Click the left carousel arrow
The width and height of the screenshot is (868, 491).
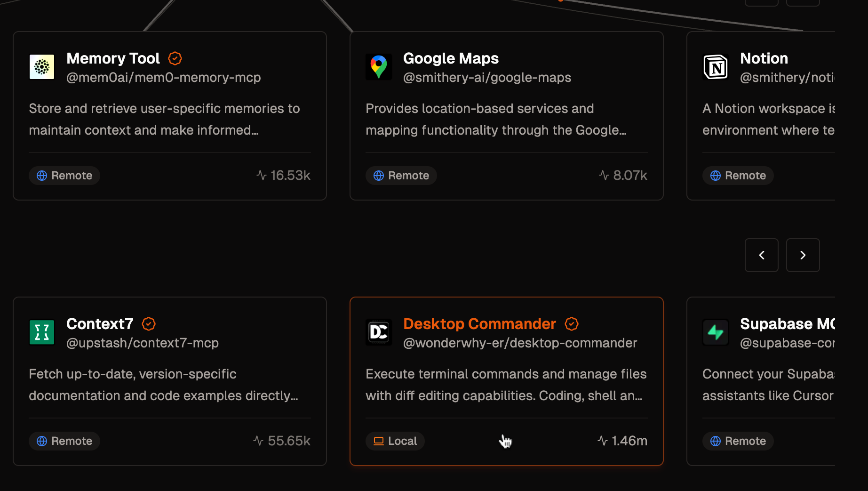pyautogui.click(x=761, y=255)
